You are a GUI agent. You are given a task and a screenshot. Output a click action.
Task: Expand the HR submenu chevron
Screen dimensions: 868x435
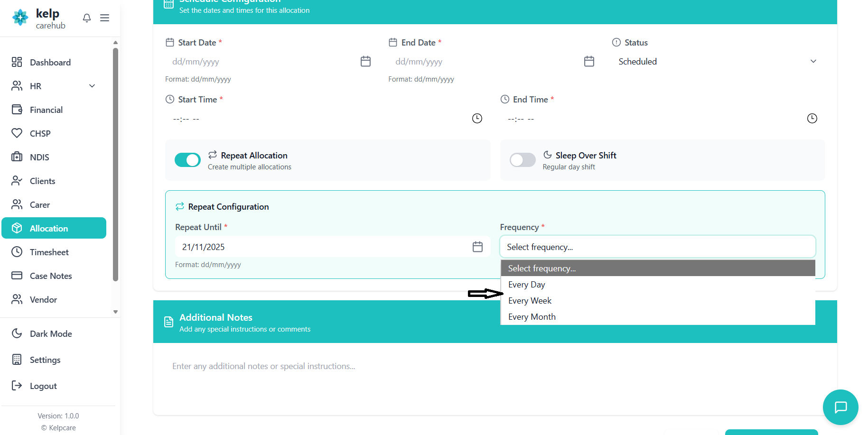coord(92,86)
